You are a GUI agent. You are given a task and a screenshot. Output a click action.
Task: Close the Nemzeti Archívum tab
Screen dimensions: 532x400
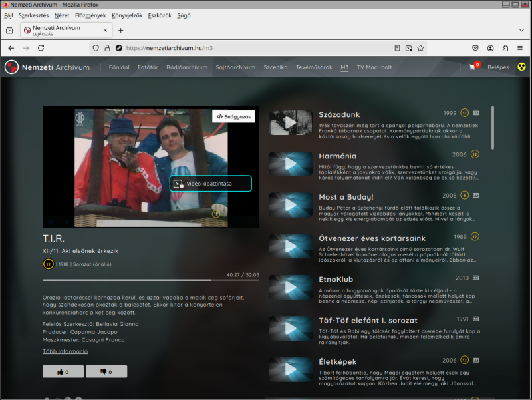click(x=105, y=30)
